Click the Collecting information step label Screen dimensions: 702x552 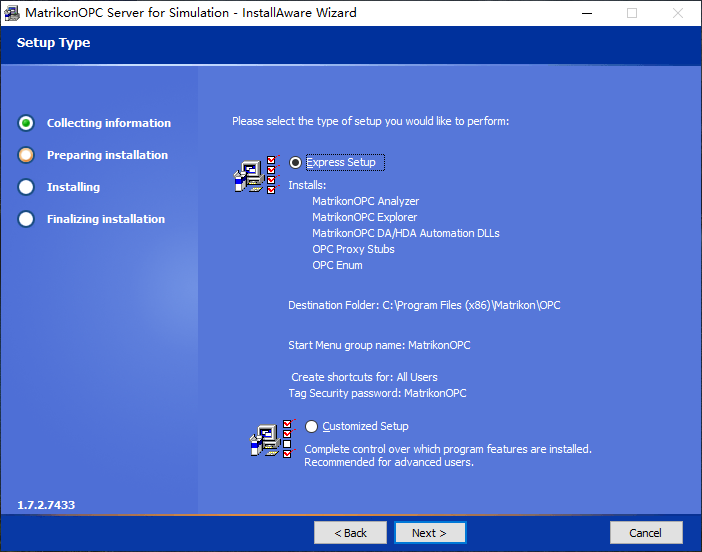(x=109, y=123)
